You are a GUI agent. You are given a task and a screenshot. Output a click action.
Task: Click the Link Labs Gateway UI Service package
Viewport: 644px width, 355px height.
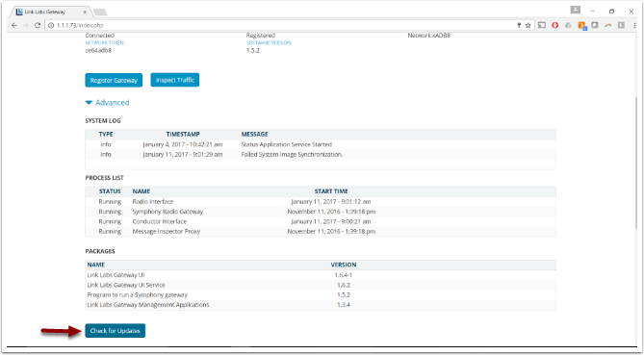pos(126,285)
